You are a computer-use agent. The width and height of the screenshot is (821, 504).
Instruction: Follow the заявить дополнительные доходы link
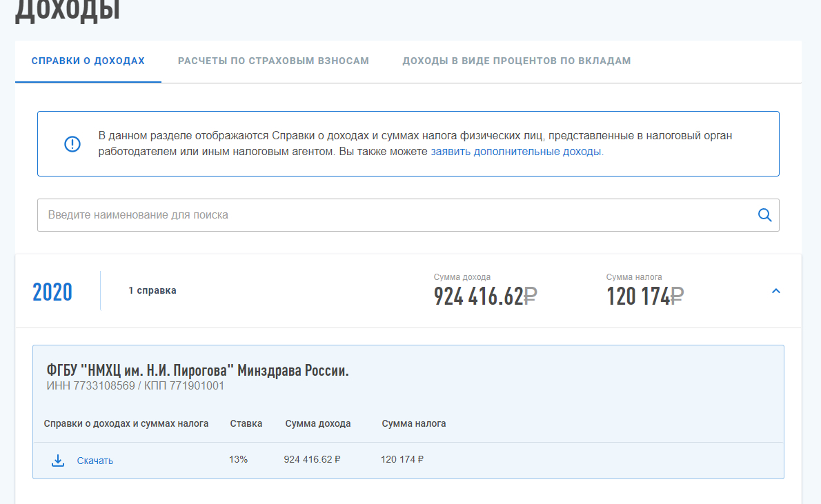(517, 152)
